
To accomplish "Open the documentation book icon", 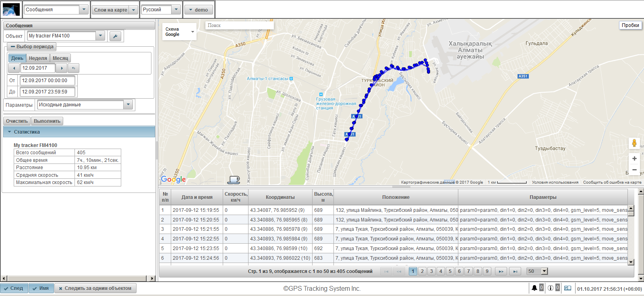I will [567, 288].
